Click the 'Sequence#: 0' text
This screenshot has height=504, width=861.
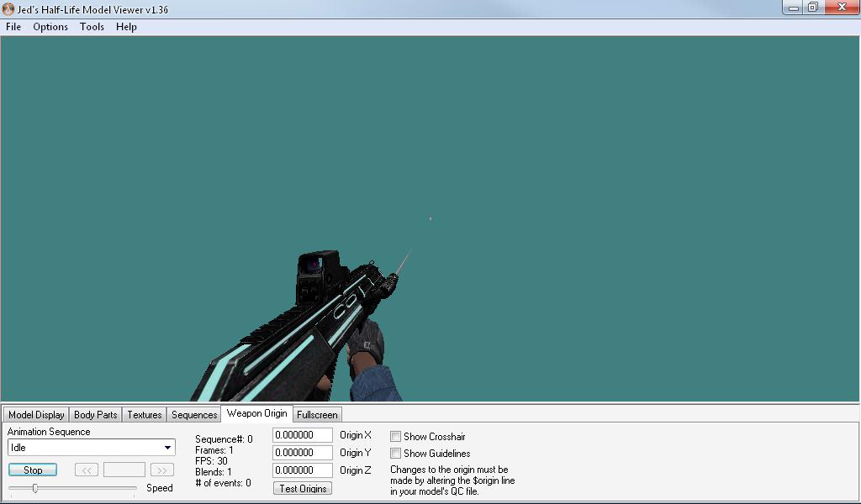(x=224, y=439)
